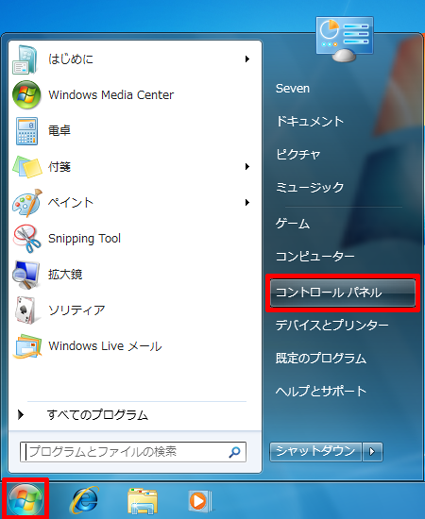Click the シャットダウン button
This screenshot has width=425, height=519.
pyautogui.click(x=315, y=452)
